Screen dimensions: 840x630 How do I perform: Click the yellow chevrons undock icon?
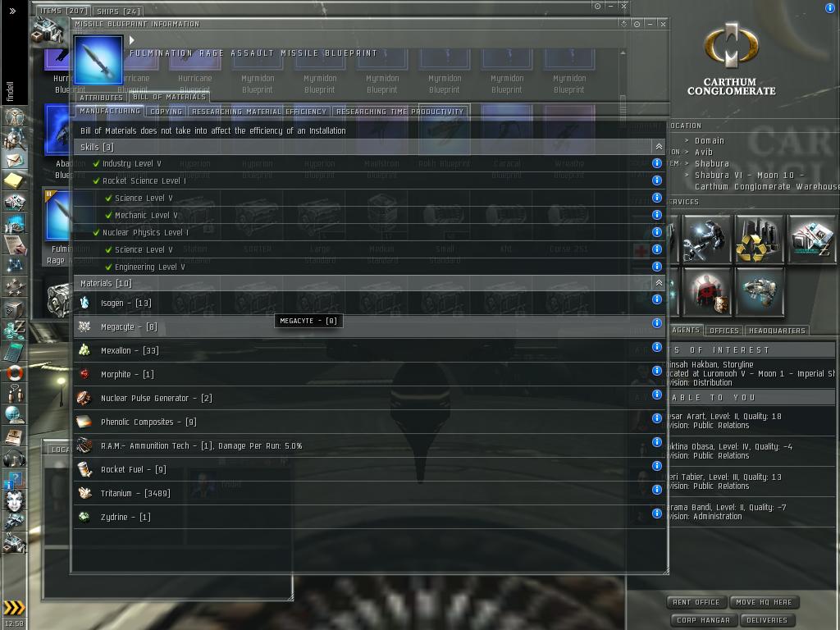click(x=14, y=607)
